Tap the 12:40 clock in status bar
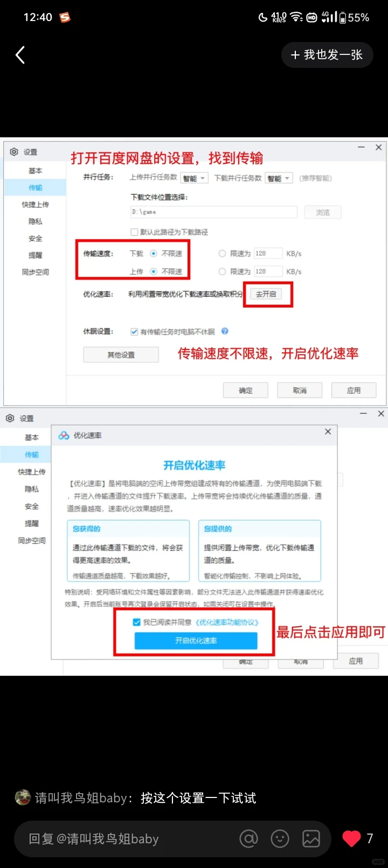Screen dimensions: 388x868 [38, 17]
